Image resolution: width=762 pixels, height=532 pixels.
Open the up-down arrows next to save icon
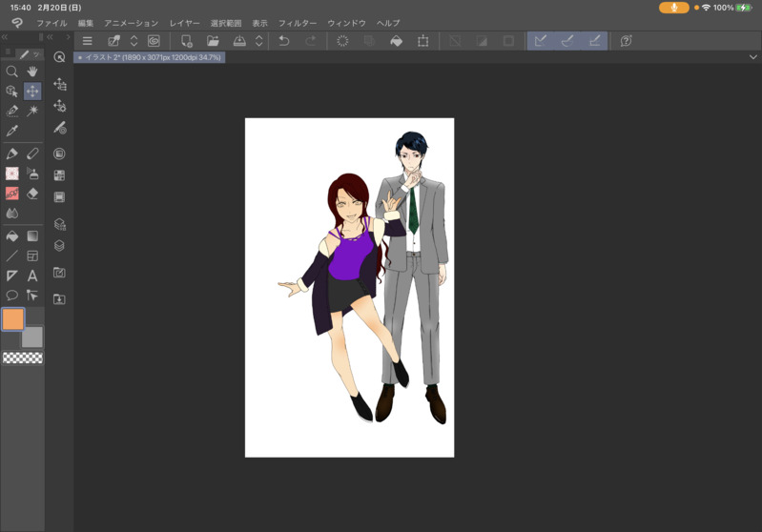(258, 41)
